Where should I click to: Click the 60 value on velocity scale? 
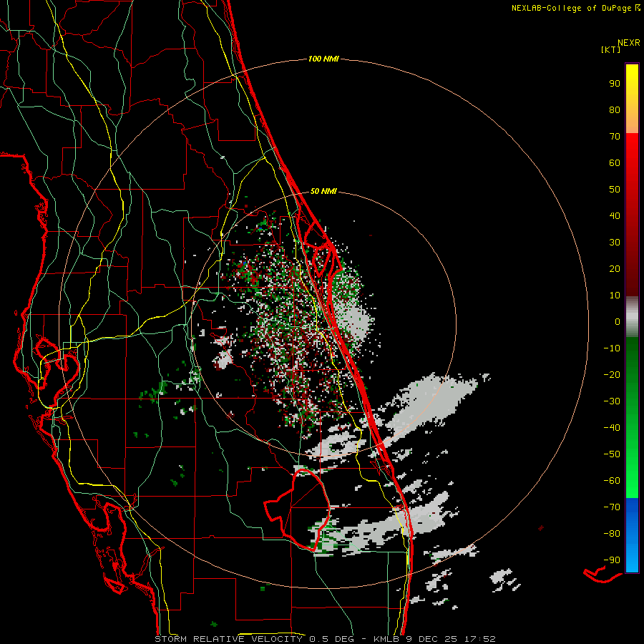615,163
